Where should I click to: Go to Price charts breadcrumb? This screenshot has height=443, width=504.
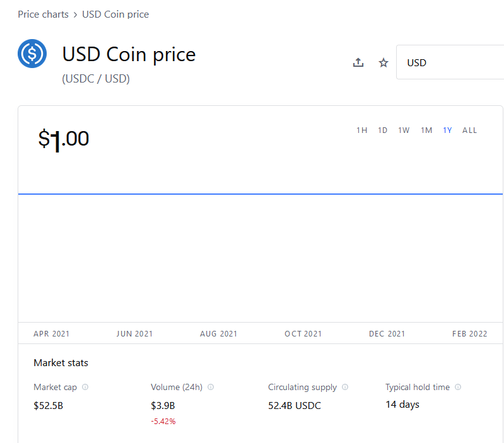[x=43, y=14]
